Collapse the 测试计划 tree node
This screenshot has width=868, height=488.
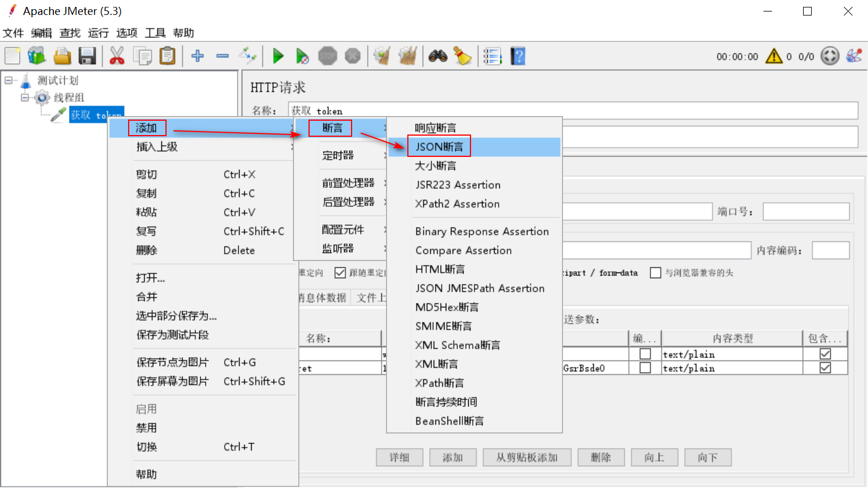(9, 80)
